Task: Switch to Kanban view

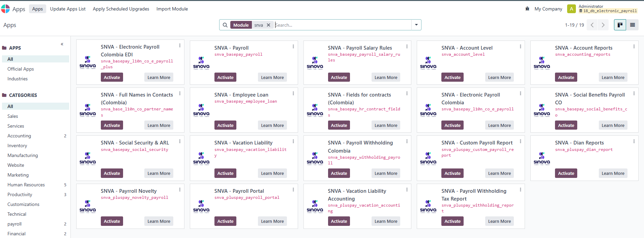Action: [x=620, y=25]
